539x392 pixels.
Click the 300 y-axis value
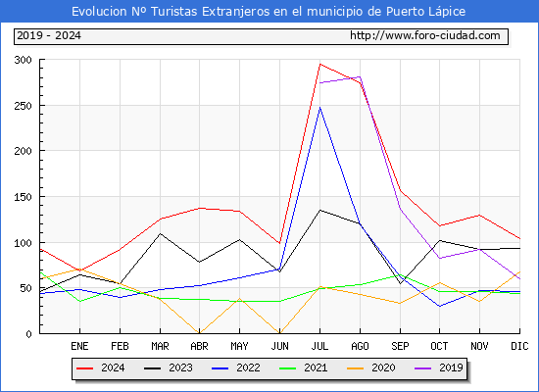pos(24,60)
